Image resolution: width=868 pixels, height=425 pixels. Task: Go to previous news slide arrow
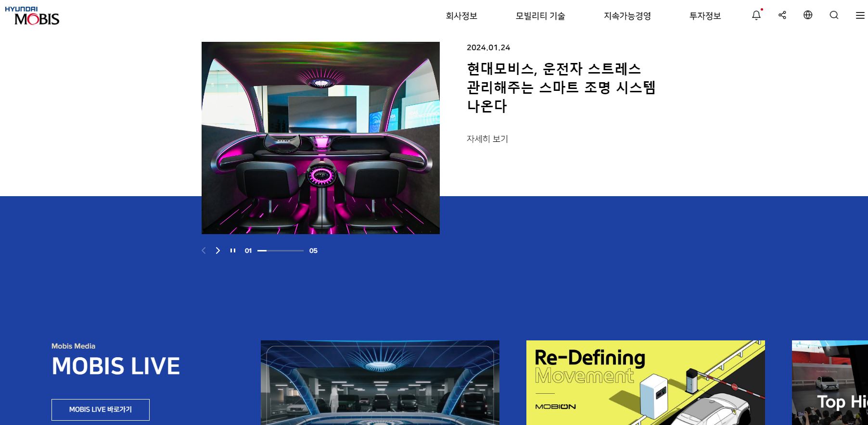204,250
